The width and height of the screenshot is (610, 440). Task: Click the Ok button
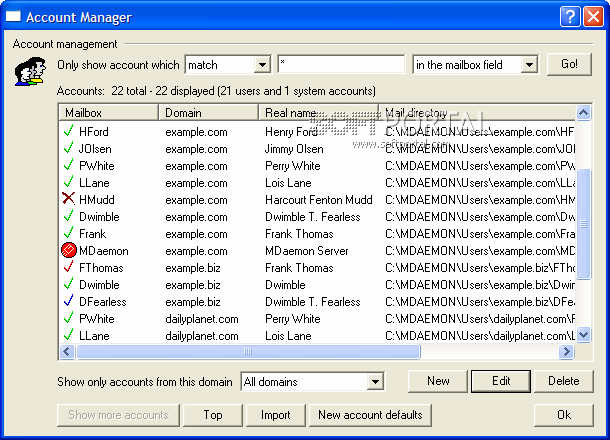tap(564, 415)
